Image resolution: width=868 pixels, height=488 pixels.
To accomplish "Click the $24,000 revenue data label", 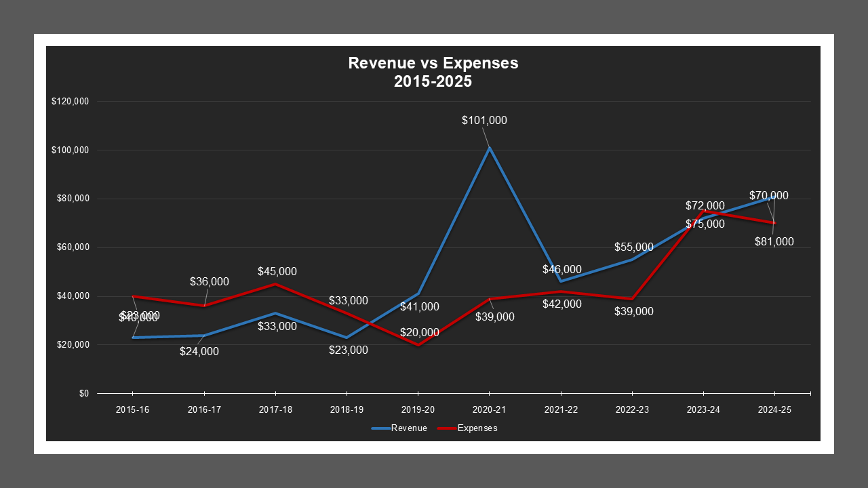I will [199, 352].
